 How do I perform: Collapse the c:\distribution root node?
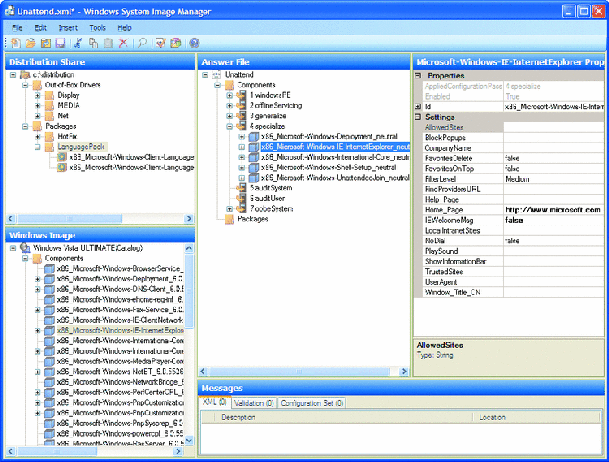pyautogui.click(x=13, y=75)
